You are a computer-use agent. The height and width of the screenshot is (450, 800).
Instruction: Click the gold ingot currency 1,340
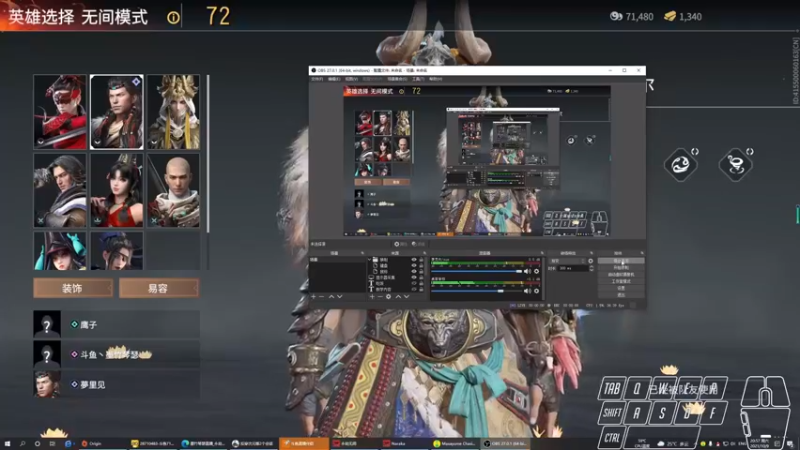683,17
